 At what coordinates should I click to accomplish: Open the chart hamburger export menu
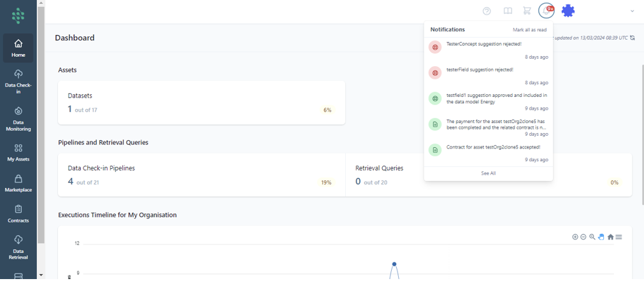(x=619, y=237)
